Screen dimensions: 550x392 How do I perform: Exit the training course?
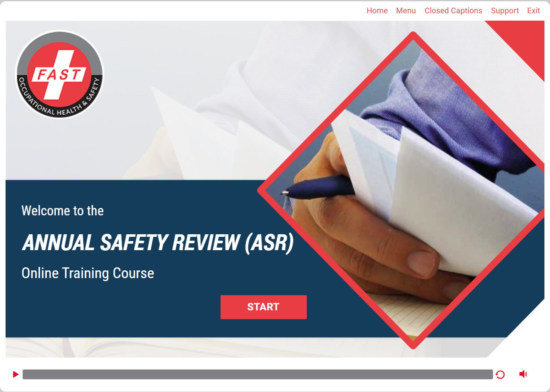[534, 11]
